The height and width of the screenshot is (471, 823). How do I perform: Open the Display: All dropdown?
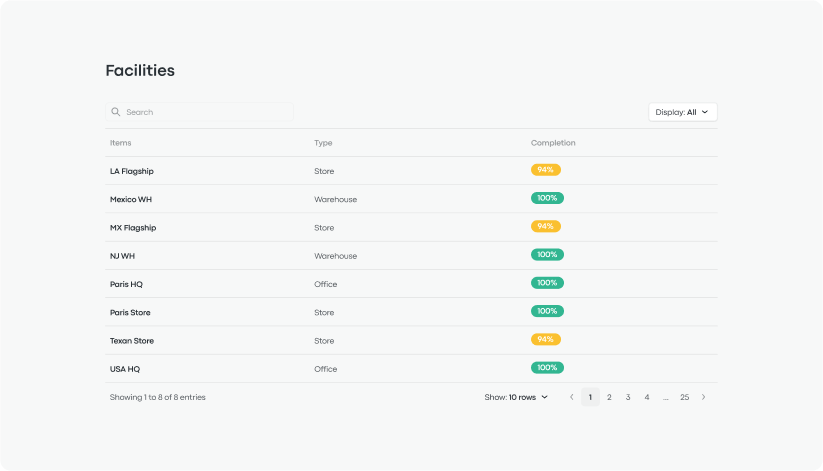tap(682, 112)
